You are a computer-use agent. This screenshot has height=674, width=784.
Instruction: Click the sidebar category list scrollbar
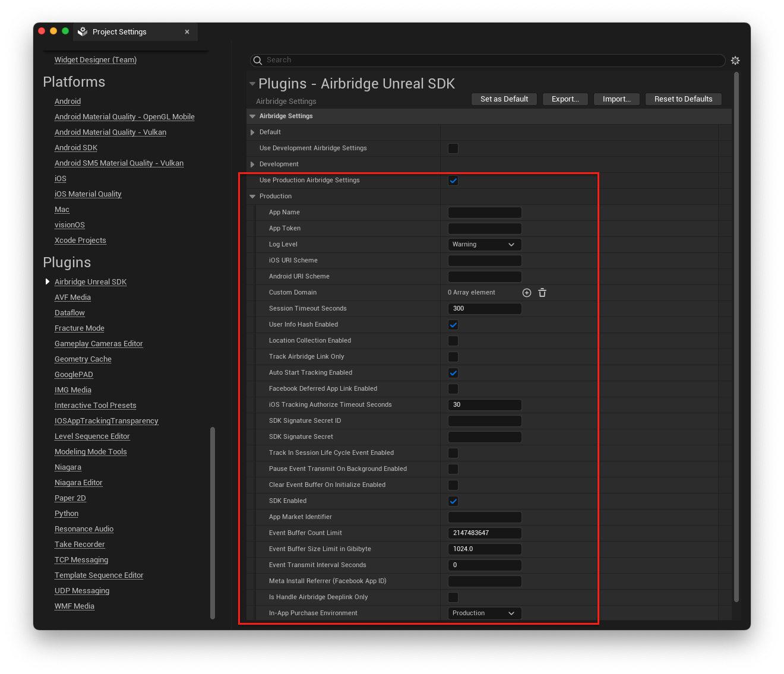[213, 523]
